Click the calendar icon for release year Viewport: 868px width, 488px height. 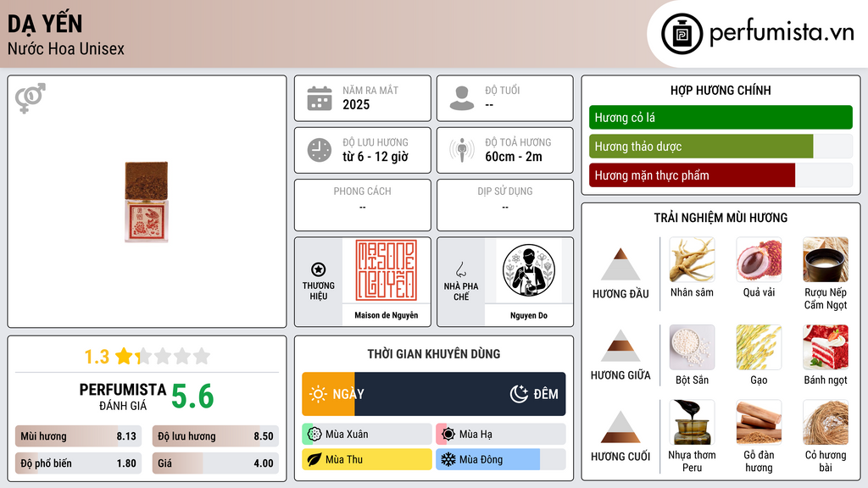coord(320,98)
